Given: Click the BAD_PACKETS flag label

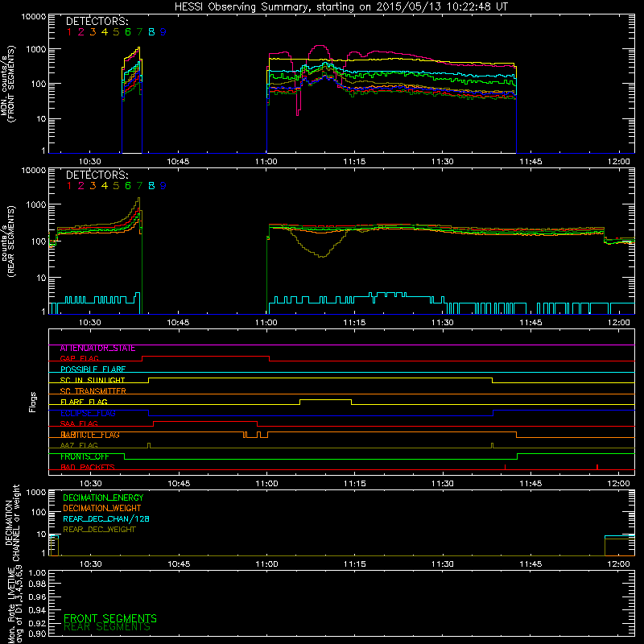Looking at the screenshot, I should point(88,468).
